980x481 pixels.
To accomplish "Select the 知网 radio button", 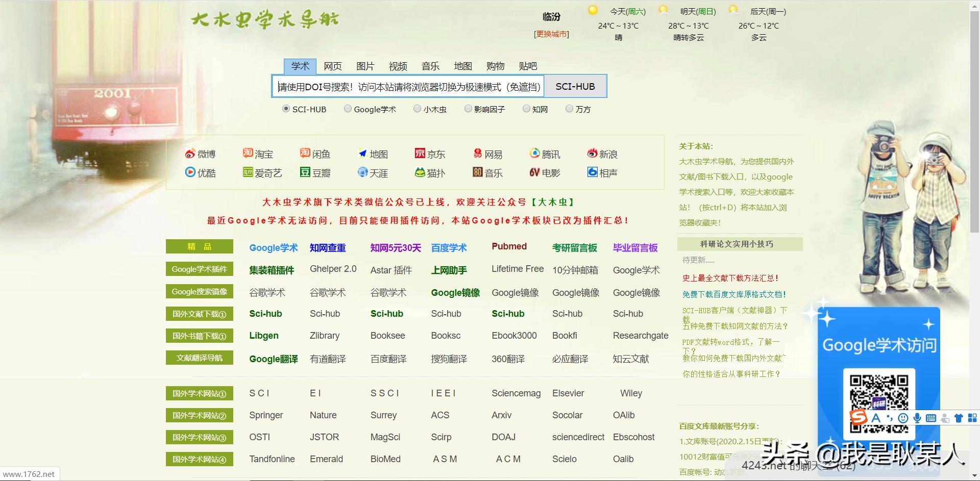I will pyautogui.click(x=526, y=108).
